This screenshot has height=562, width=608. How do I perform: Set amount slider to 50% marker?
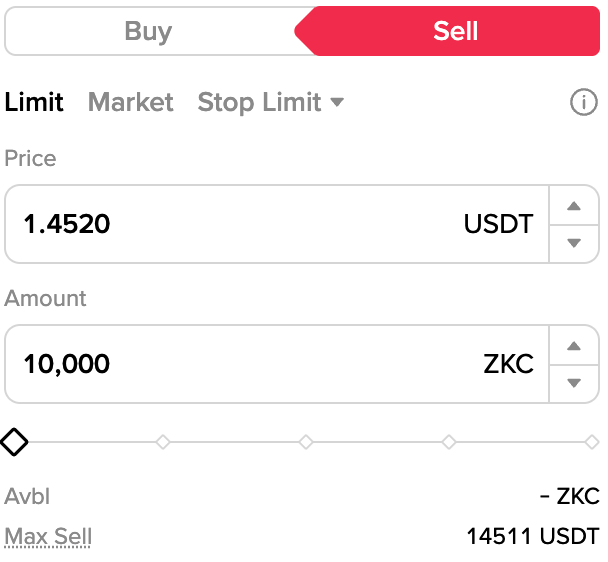coord(306,441)
